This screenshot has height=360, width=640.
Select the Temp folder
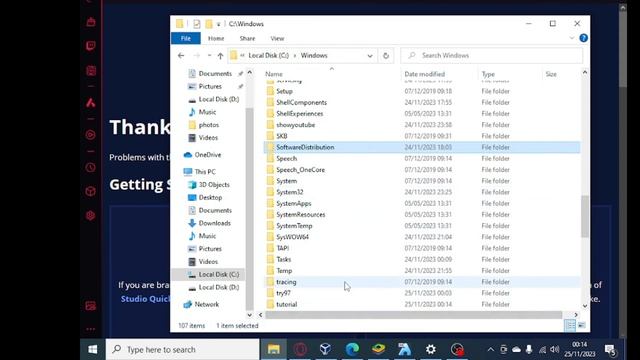click(284, 271)
